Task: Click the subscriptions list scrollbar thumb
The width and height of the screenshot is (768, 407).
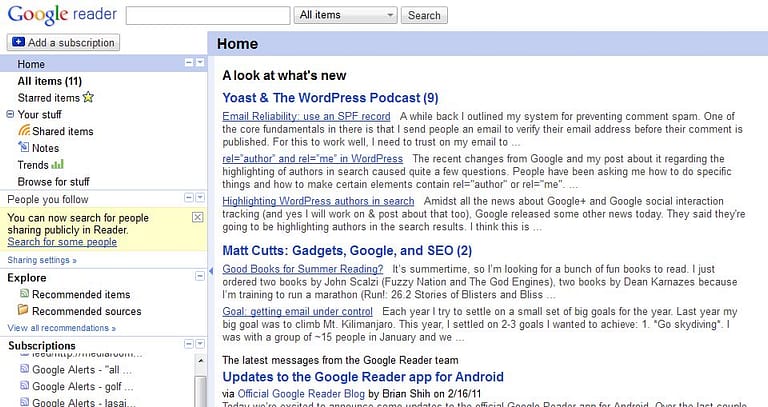Action: tap(200, 391)
